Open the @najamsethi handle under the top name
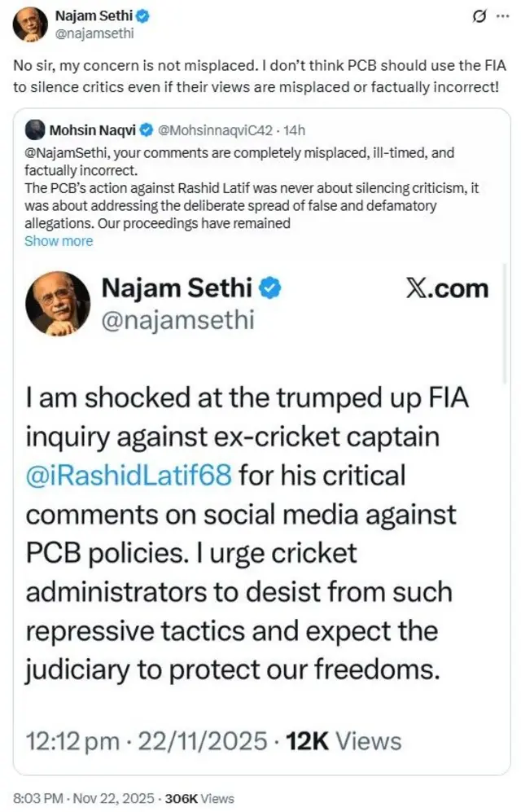Screen dimensions: 521x812 [94, 33]
